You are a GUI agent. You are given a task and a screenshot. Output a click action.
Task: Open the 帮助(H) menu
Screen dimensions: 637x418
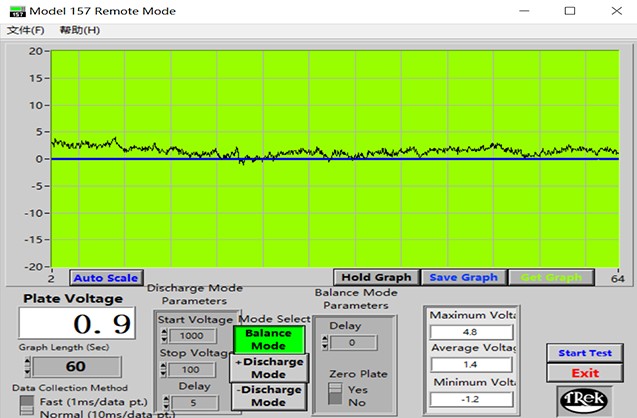pyautogui.click(x=80, y=30)
